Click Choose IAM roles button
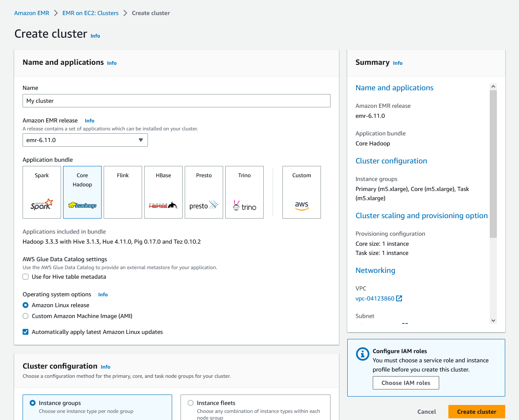 [406, 383]
